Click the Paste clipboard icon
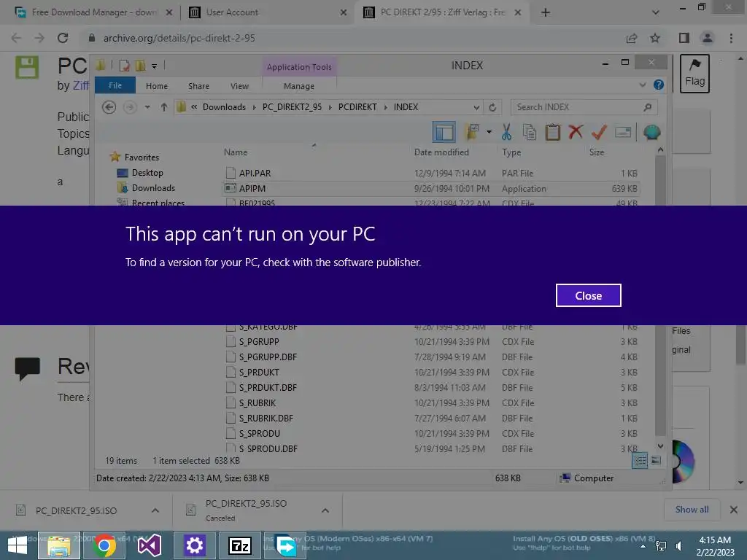The height and width of the screenshot is (560, 747). 553,132
